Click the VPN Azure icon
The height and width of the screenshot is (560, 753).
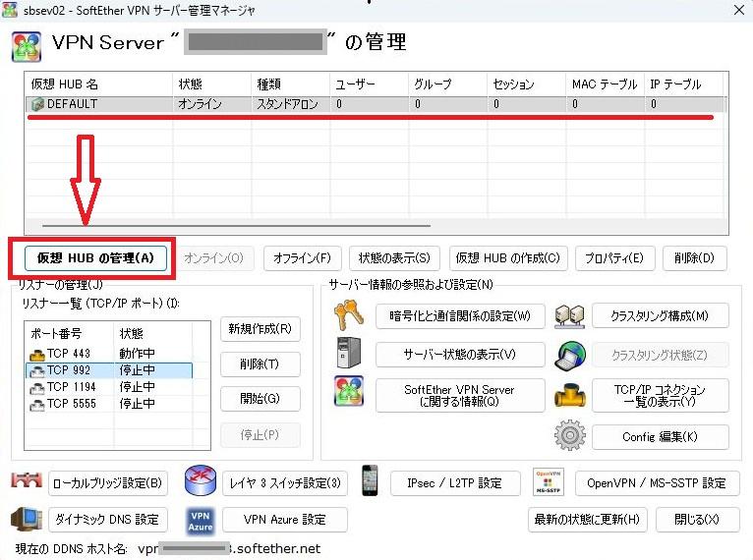[201, 521]
